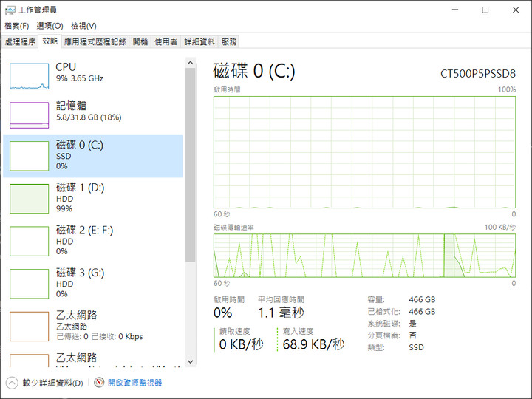532x399 pixels.
Task: Click the 類型 SSD value
Action: coord(416,347)
